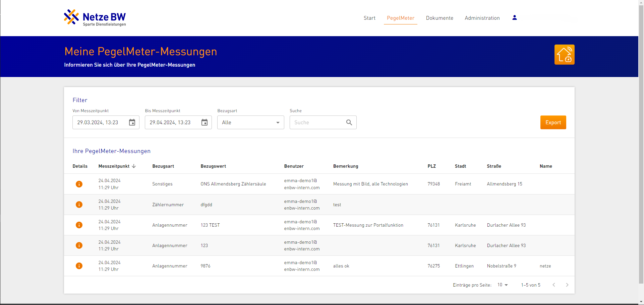Sort the table by PLZ column
644x305 pixels.
[431, 166]
